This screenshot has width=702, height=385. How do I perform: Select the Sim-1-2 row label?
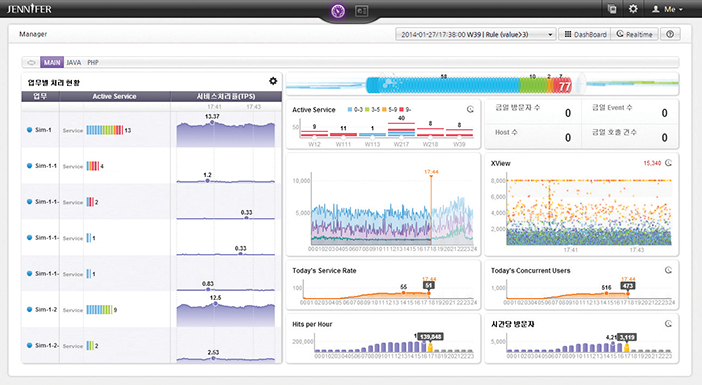click(x=46, y=309)
